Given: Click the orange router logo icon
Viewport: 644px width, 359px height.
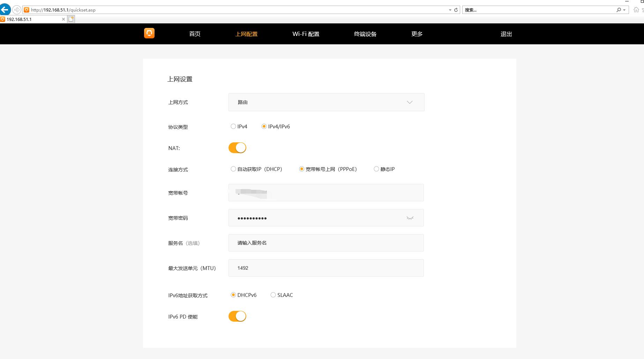Looking at the screenshot, I should [149, 33].
